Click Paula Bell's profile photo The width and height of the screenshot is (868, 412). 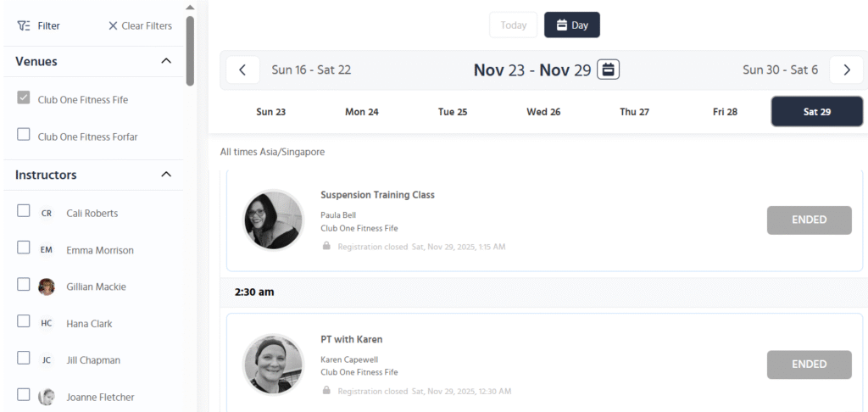[273, 220]
